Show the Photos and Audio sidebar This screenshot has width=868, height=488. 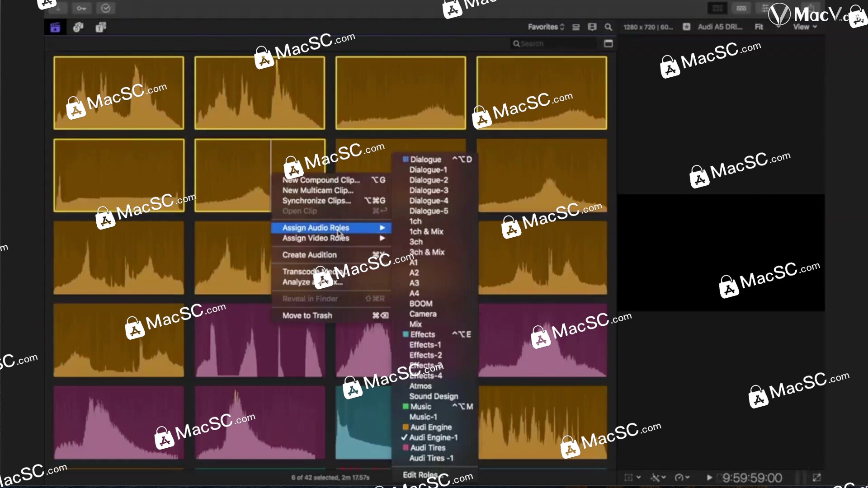click(x=78, y=28)
